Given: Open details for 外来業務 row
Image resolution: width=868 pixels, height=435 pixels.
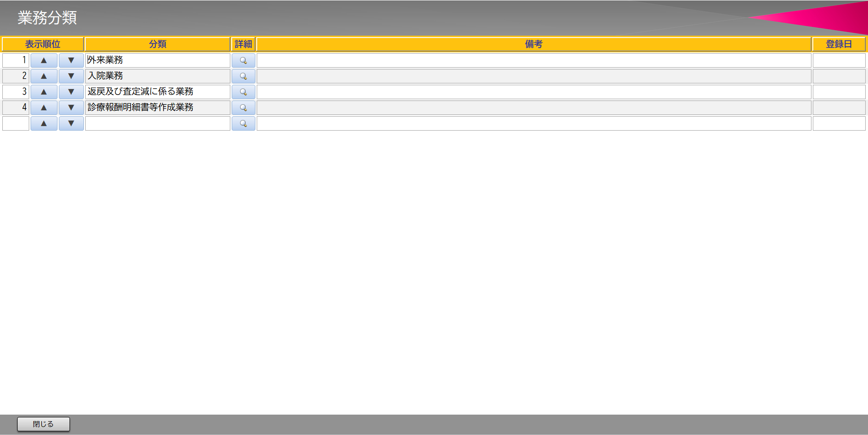Looking at the screenshot, I should [243, 60].
